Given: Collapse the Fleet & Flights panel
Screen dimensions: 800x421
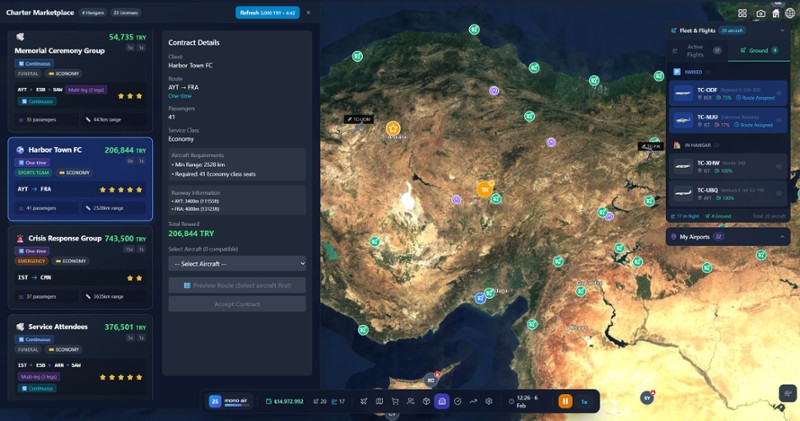Looking at the screenshot, I should (782, 30).
